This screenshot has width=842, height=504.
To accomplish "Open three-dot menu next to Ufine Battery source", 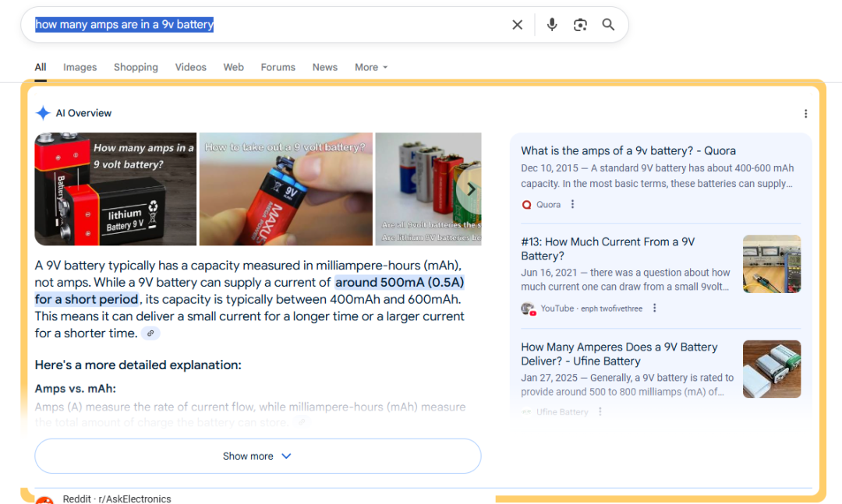I will click(600, 411).
